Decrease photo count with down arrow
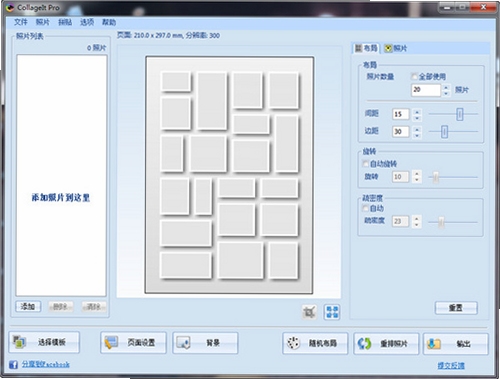This screenshot has height=379, width=500. pyautogui.click(x=446, y=93)
